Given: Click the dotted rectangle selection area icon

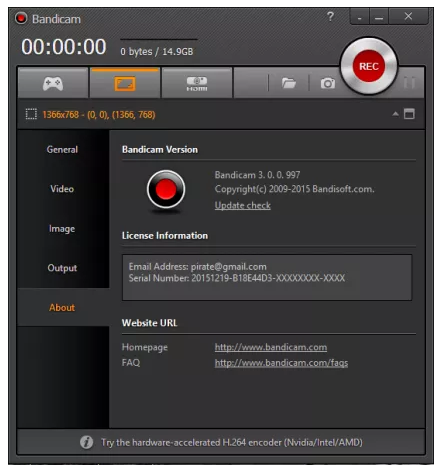Looking at the screenshot, I should [31, 114].
